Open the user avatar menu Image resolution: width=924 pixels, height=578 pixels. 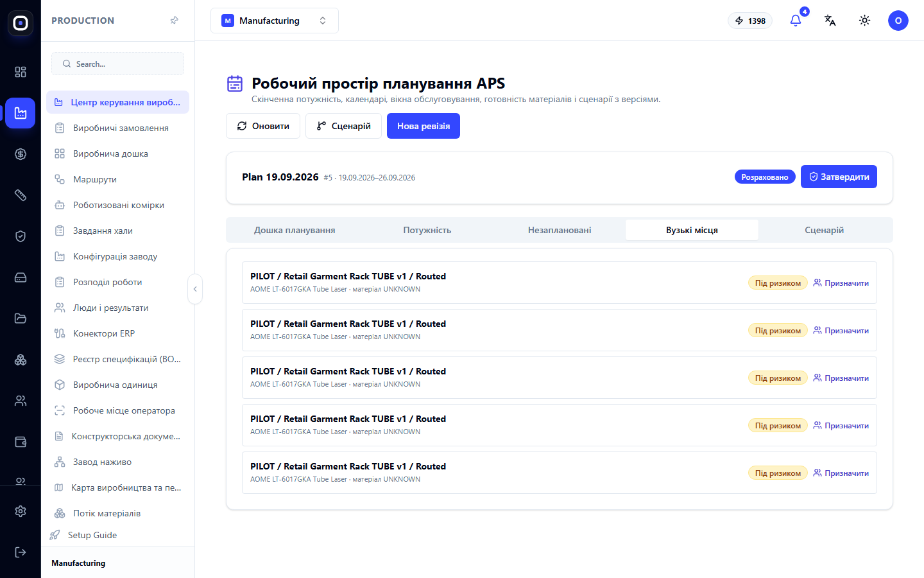click(x=898, y=21)
